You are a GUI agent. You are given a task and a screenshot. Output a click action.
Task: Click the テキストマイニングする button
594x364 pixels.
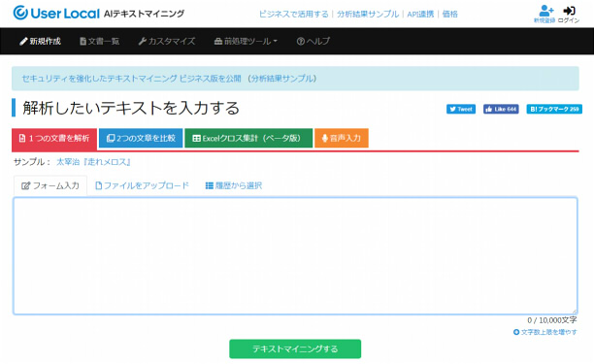(295, 348)
